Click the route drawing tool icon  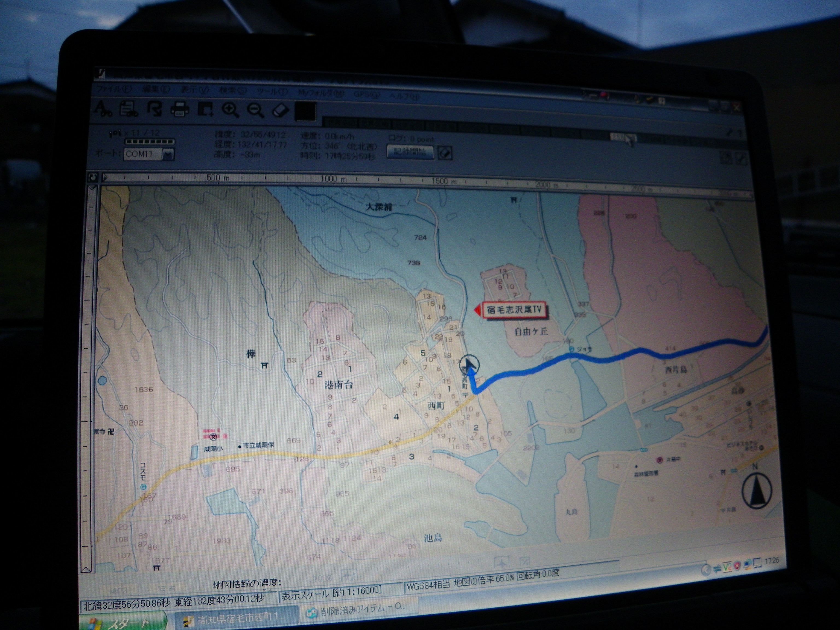(x=154, y=109)
